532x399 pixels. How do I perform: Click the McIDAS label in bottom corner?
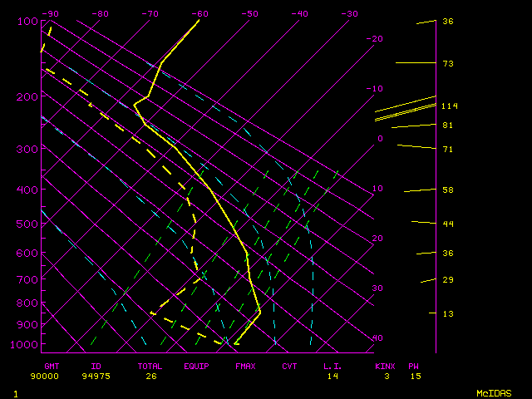pyautogui.click(x=492, y=392)
